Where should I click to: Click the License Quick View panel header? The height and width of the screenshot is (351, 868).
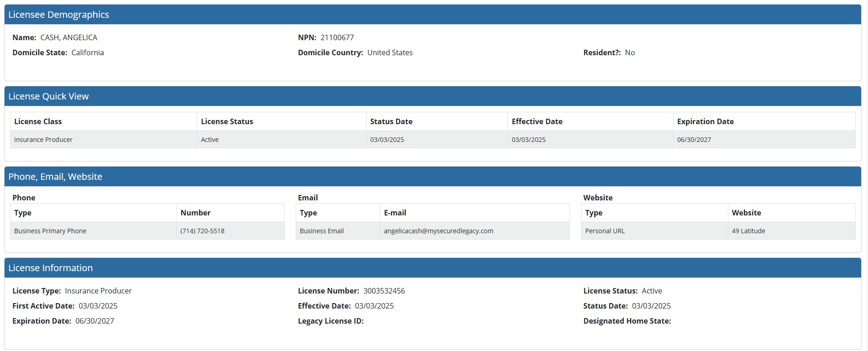click(x=48, y=96)
